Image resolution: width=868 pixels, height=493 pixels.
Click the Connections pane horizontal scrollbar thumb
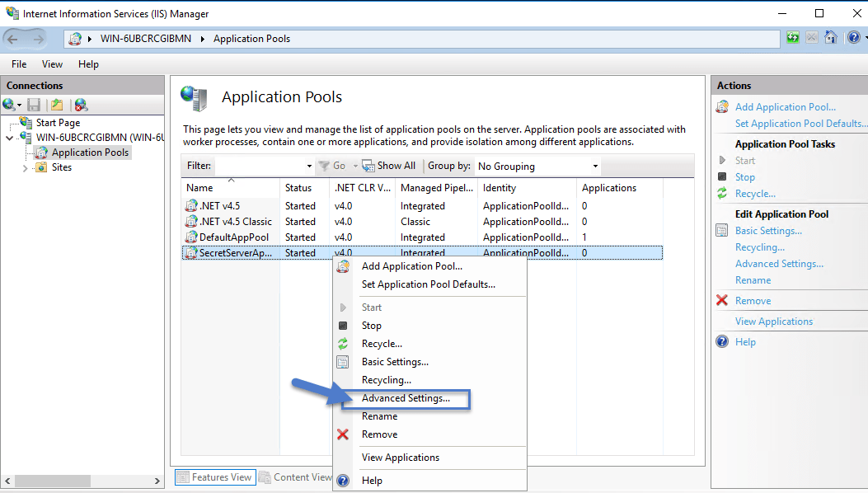[52, 481]
